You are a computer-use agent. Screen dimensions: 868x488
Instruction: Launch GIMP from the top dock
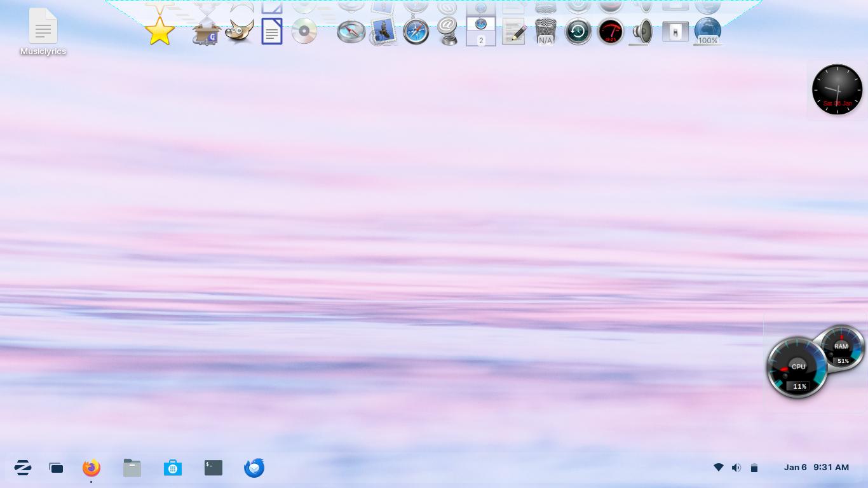click(x=240, y=31)
